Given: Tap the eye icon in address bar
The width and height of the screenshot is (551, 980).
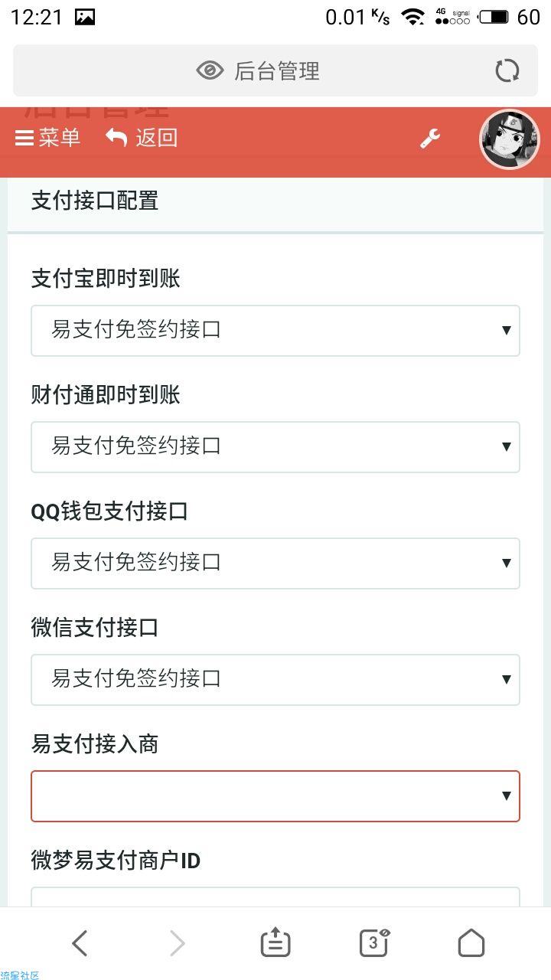Looking at the screenshot, I should point(210,71).
